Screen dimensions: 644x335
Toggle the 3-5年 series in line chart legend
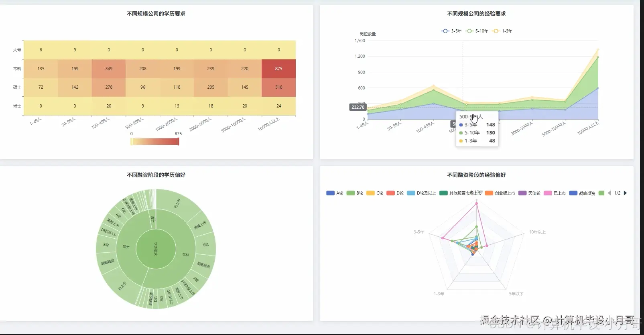click(x=451, y=31)
